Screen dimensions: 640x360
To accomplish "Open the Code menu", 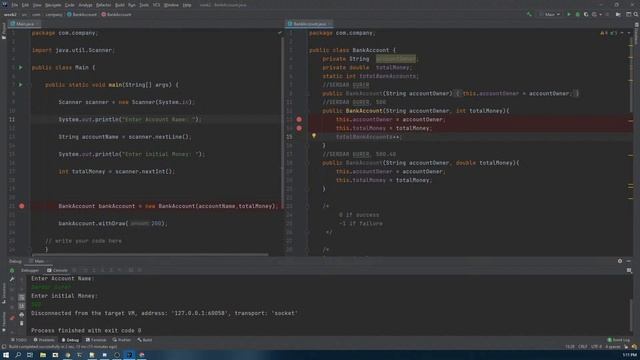I will pos(70,5).
